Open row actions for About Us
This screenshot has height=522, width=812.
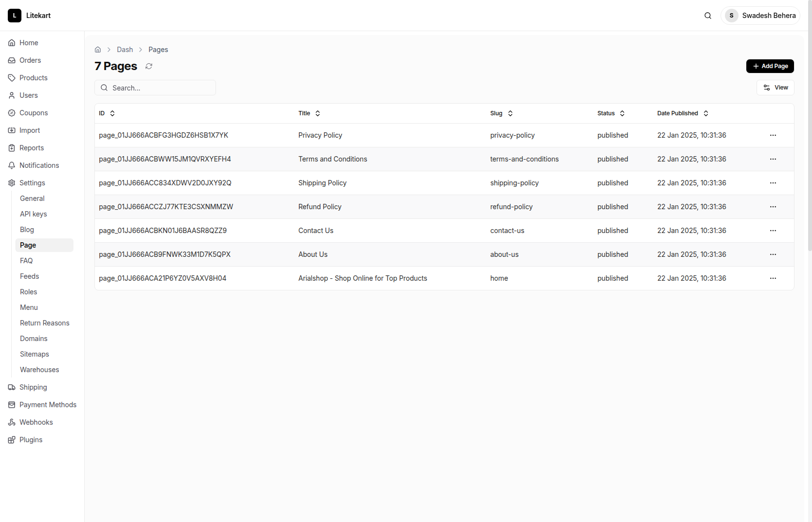pos(773,254)
